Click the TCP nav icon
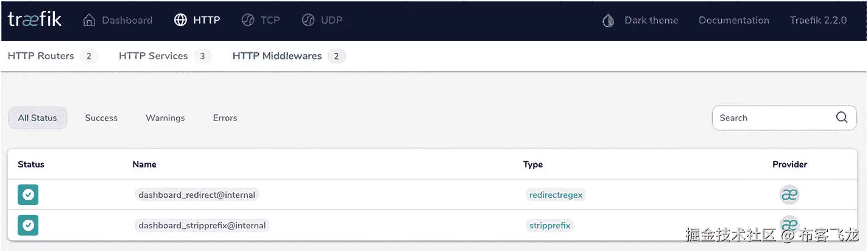 [x=248, y=20]
